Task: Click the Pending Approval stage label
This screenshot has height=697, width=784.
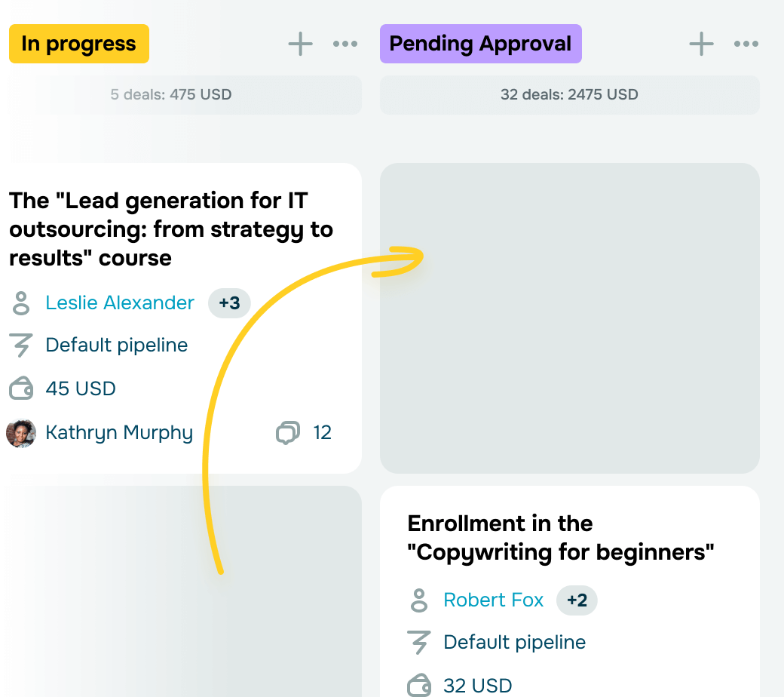Action: 480,44
